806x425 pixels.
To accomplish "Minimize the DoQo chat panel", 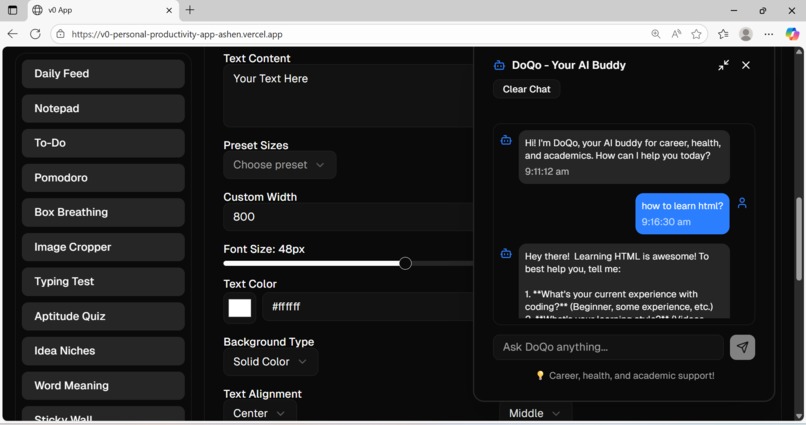I will [x=723, y=65].
